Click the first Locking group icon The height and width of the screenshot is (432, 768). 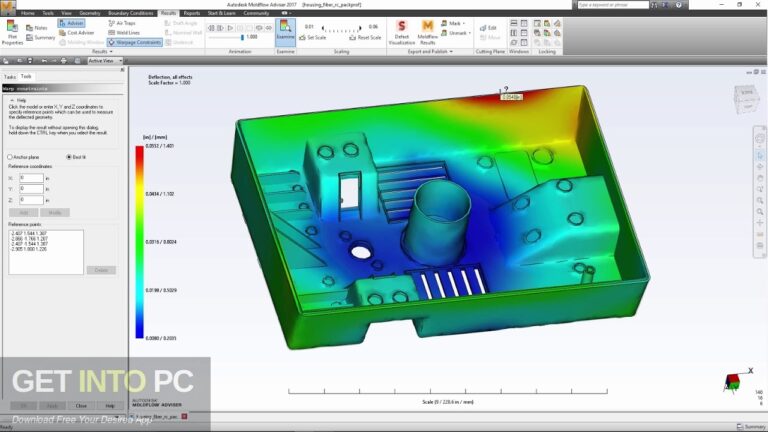pyautogui.click(x=537, y=23)
